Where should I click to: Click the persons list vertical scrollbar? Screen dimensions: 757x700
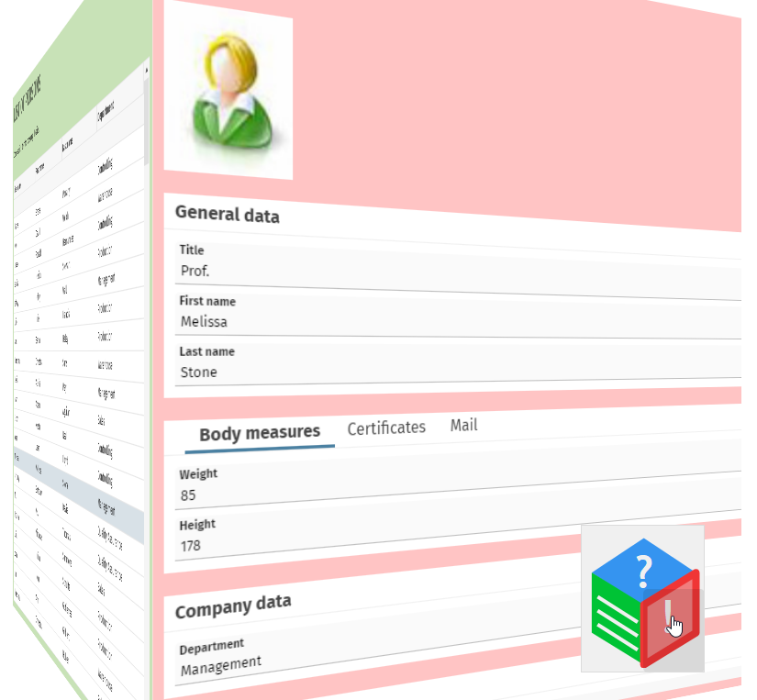pyautogui.click(x=147, y=138)
